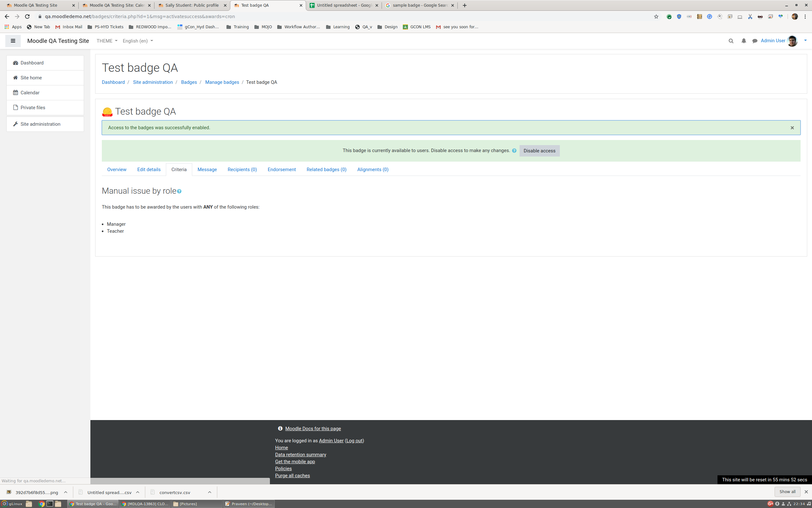This screenshot has width=812, height=508.
Task: Click the Disable access button
Action: point(539,151)
